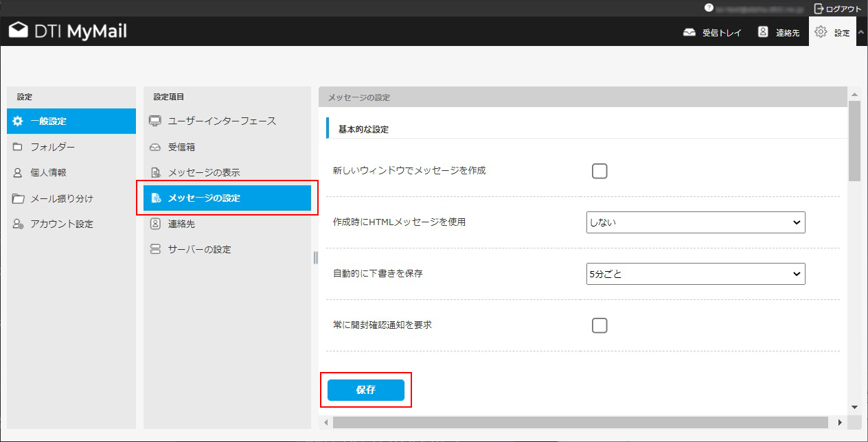Click the server icon beside サーバーの設定
Image resolution: width=868 pixels, height=442 pixels.
[x=155, y=249]
